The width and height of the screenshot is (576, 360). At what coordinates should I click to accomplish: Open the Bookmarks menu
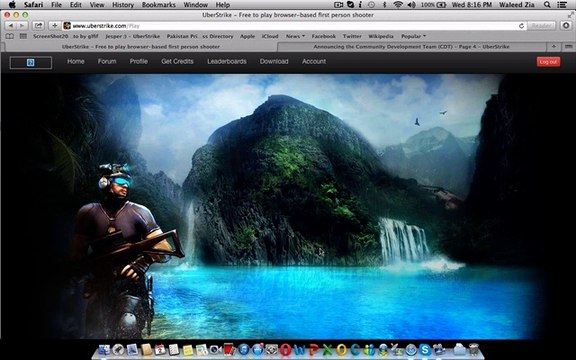pos(159,5)
